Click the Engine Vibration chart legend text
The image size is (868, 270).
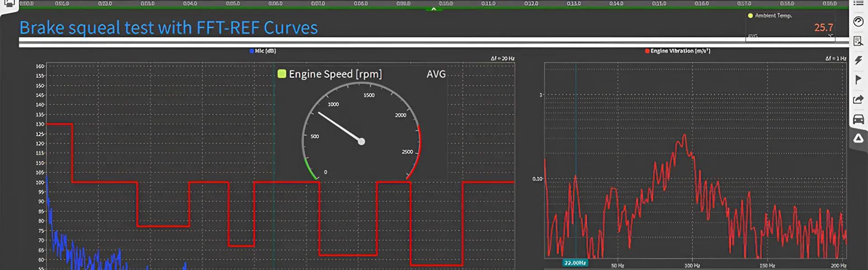click(680, 51)
